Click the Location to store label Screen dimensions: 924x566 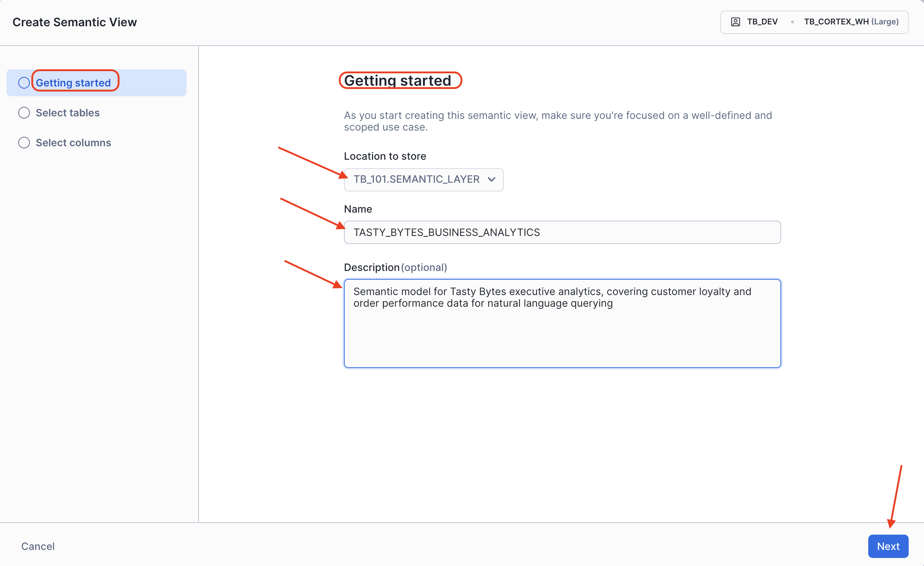coord(385,156)
